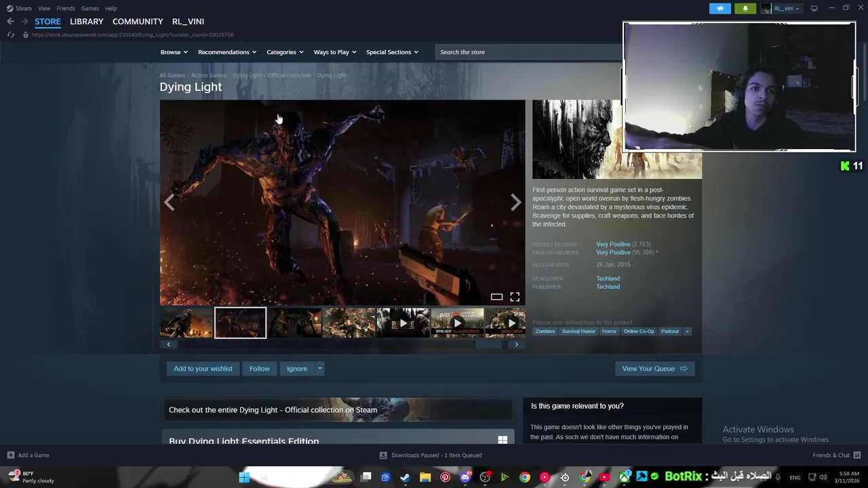Go back with the navigation back arrow

coord(10,21)
